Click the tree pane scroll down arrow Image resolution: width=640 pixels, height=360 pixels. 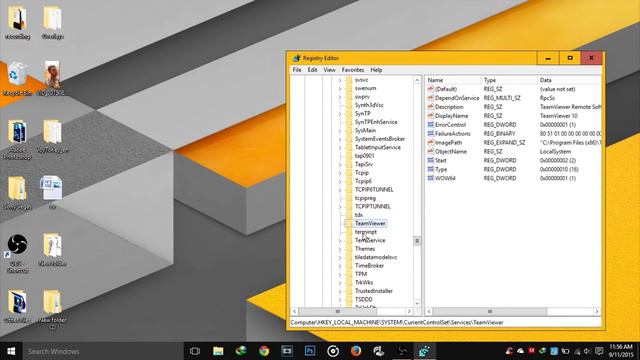click(417, 303)
